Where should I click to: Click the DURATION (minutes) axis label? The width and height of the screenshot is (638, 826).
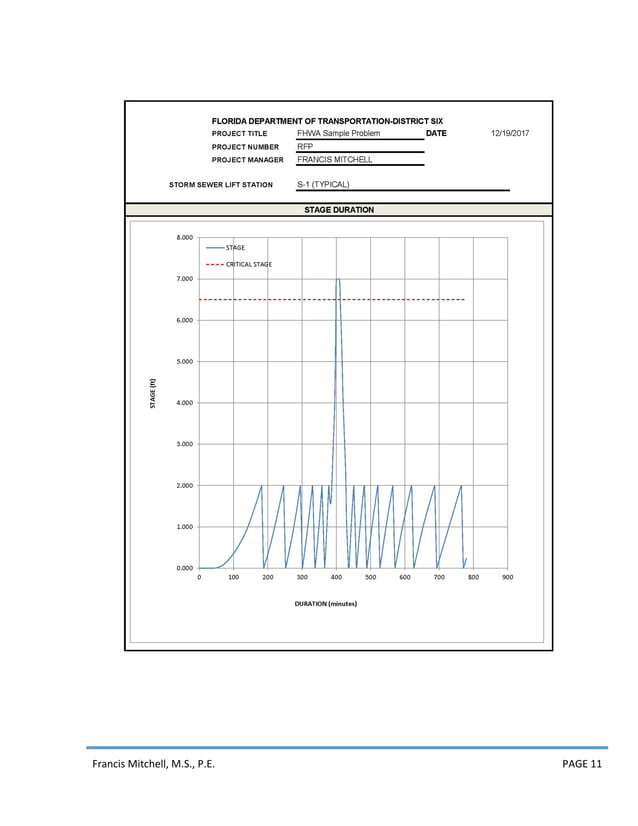326,604
